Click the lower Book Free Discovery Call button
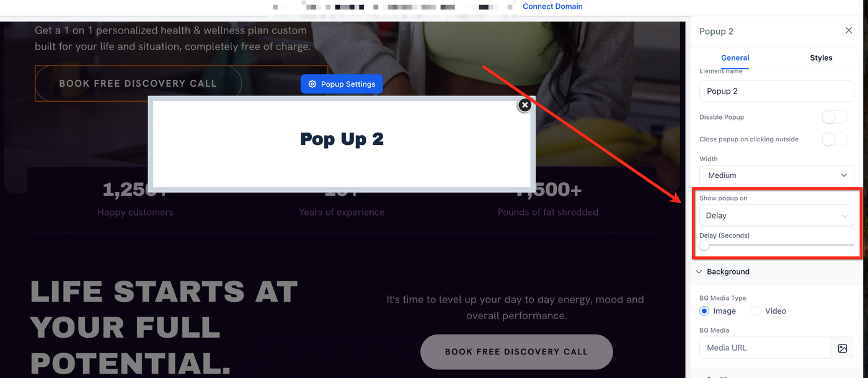This screenshot has height=378, width=868. (516, 352)
